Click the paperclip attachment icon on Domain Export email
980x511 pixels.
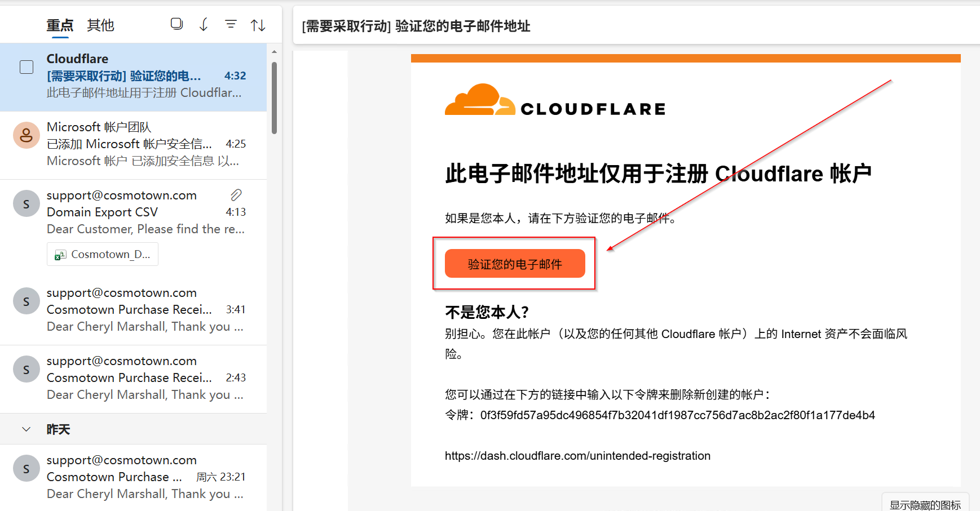pyautogui.click(x=236, y=195)
